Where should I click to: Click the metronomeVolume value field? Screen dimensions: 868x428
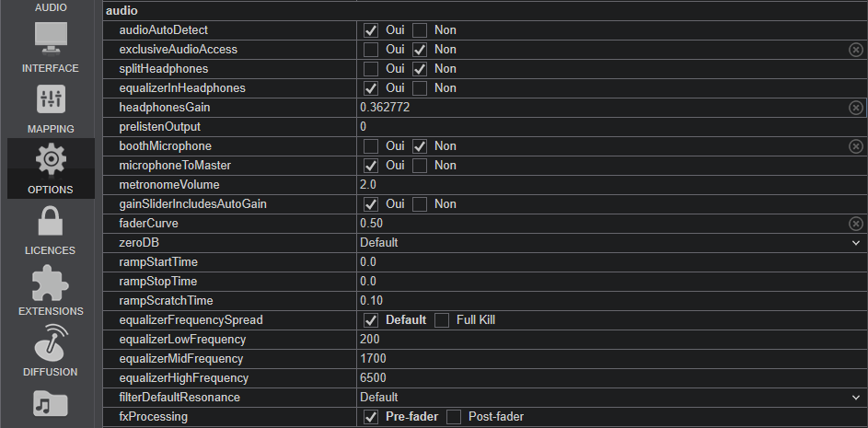coord(608,185)
